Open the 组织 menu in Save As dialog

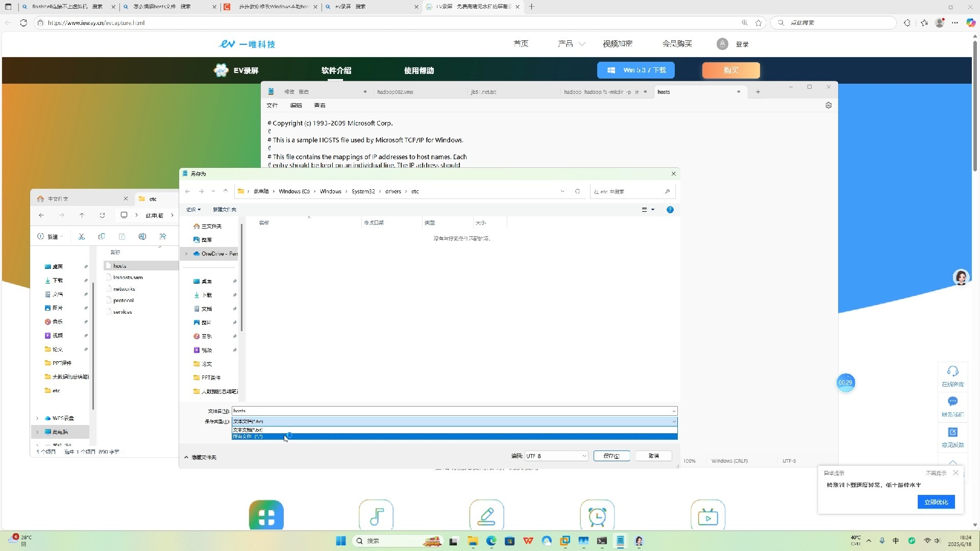(193, 210)
